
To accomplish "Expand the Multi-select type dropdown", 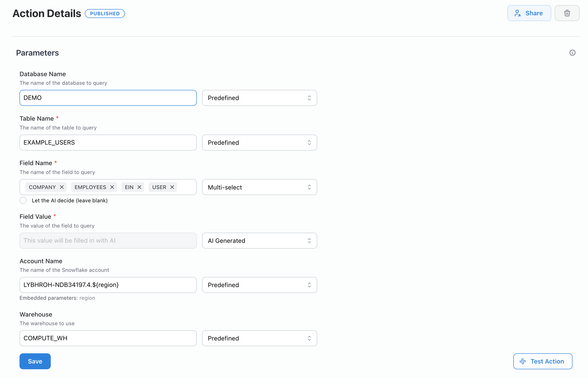I will coord(259,187).
